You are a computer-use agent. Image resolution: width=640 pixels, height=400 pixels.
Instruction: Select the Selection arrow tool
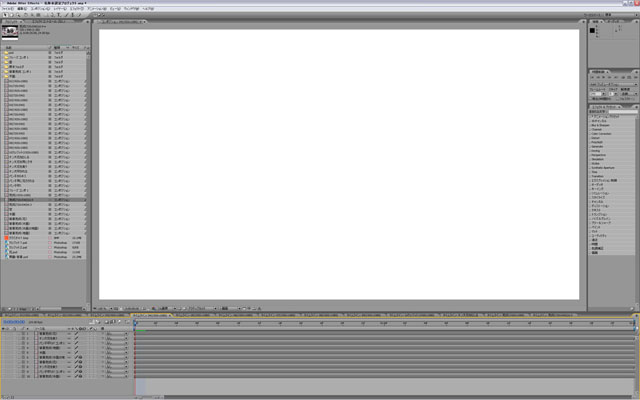(x=4, y=15)
